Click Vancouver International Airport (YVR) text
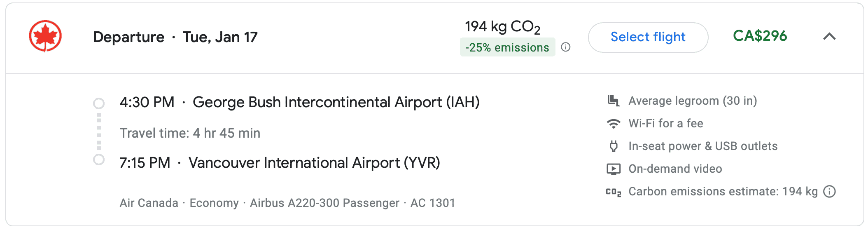Screen dimensions: 868x230 pyautogui.click(x=314, y=163)
